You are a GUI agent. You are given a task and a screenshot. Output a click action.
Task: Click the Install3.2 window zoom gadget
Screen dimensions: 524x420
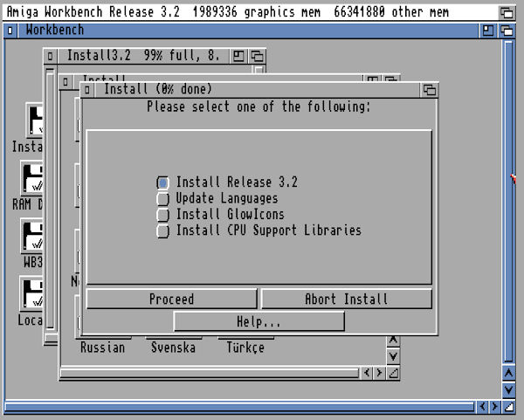pos(238,56)
